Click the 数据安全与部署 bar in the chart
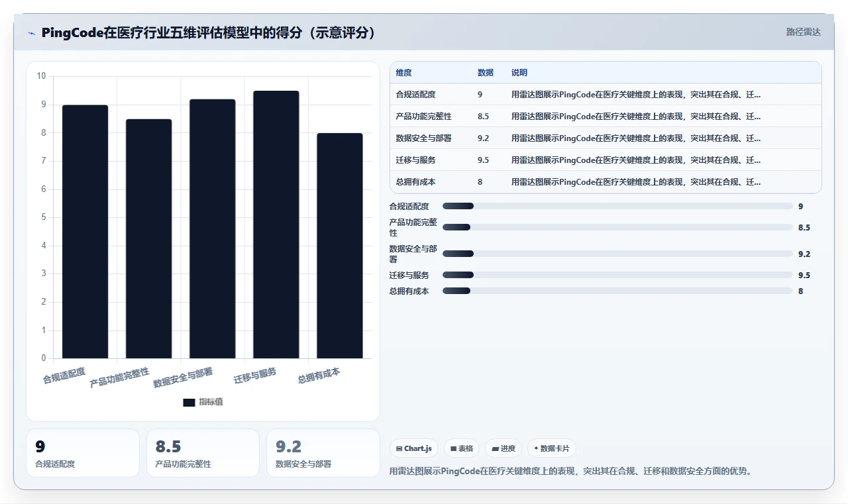Screen dimensions: 848x504 pyautogui.click(x=212, y=229)
